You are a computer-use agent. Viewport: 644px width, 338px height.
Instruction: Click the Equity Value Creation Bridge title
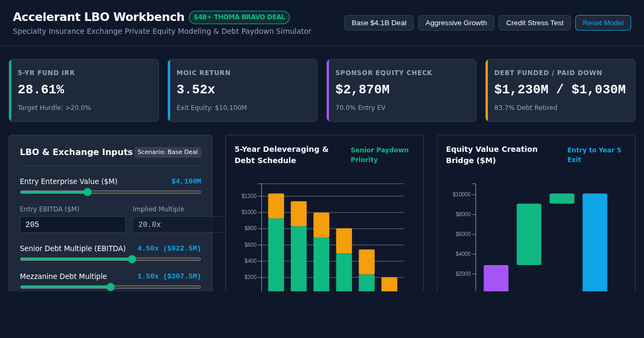[x=492, y=155]
